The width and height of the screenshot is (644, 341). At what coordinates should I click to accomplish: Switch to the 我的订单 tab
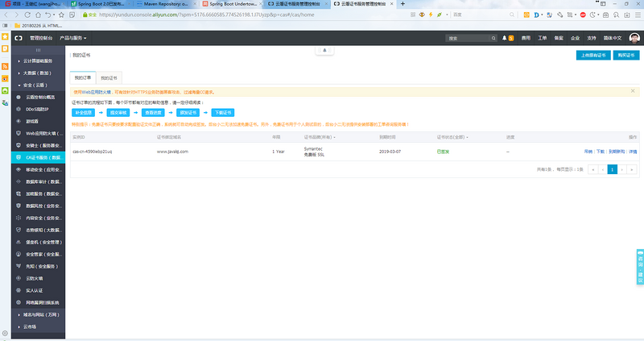click(x=83, y=77)
